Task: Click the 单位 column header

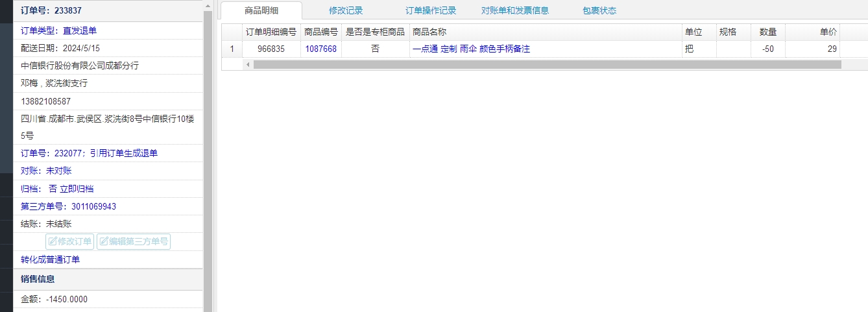Action: 699,32
